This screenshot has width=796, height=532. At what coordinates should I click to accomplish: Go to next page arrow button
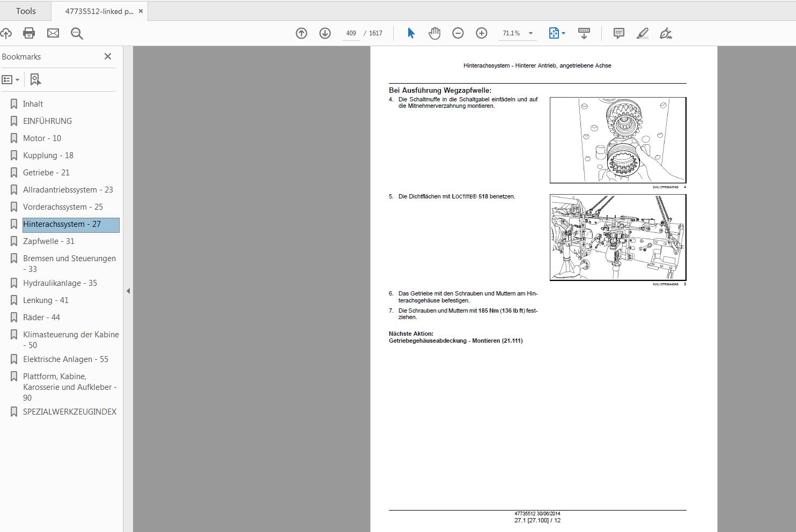pos(325,33)
